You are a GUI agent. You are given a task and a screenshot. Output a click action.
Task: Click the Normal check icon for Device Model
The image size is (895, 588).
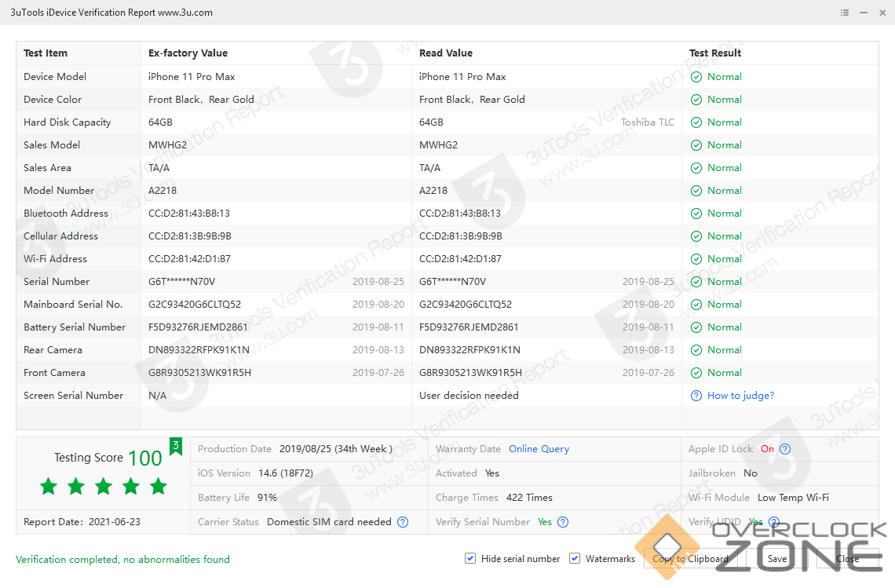coord(696,77)
